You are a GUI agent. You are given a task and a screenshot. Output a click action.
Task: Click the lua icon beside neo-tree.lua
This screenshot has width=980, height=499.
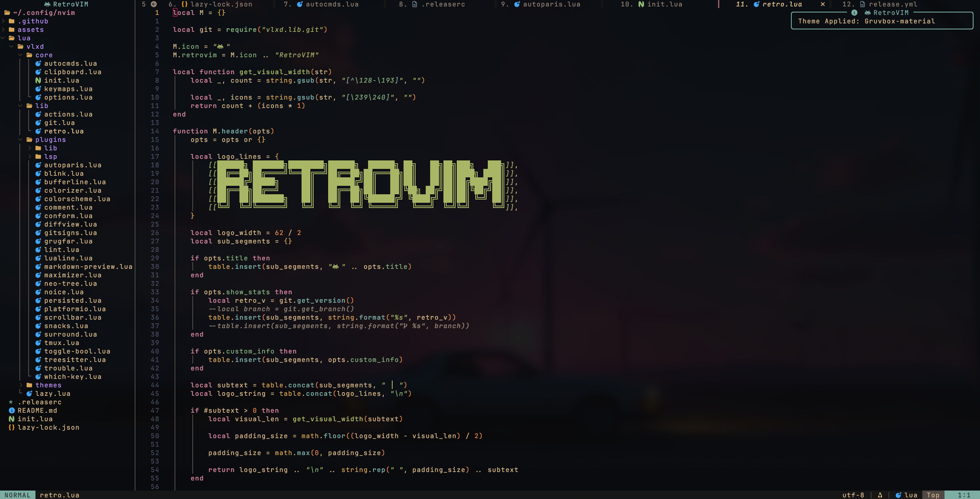pyautogui.click(x=38, y=283)
